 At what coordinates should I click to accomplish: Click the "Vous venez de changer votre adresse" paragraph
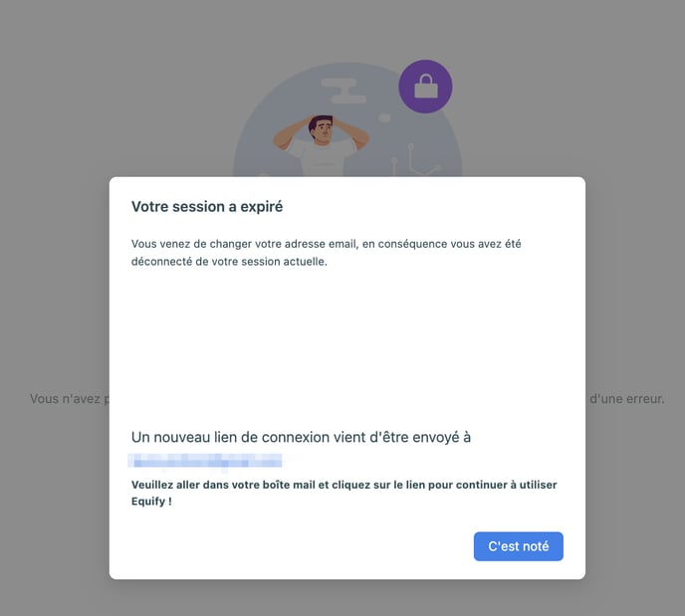click(327, 253)
